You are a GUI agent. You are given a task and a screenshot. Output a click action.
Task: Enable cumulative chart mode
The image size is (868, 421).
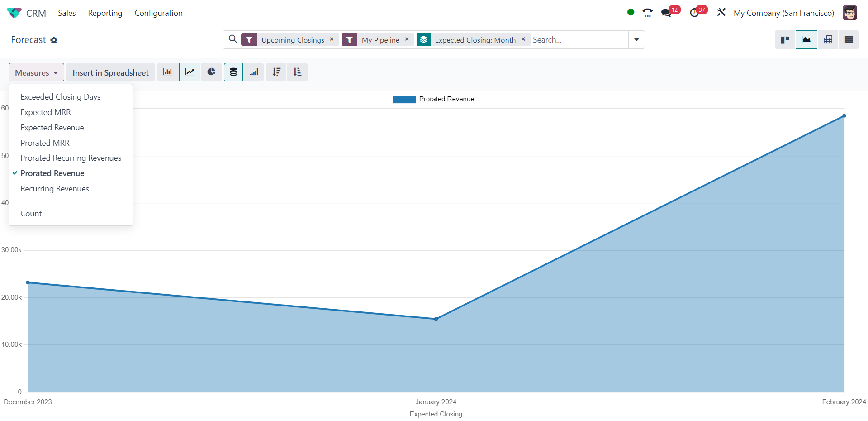pos(254,72)
